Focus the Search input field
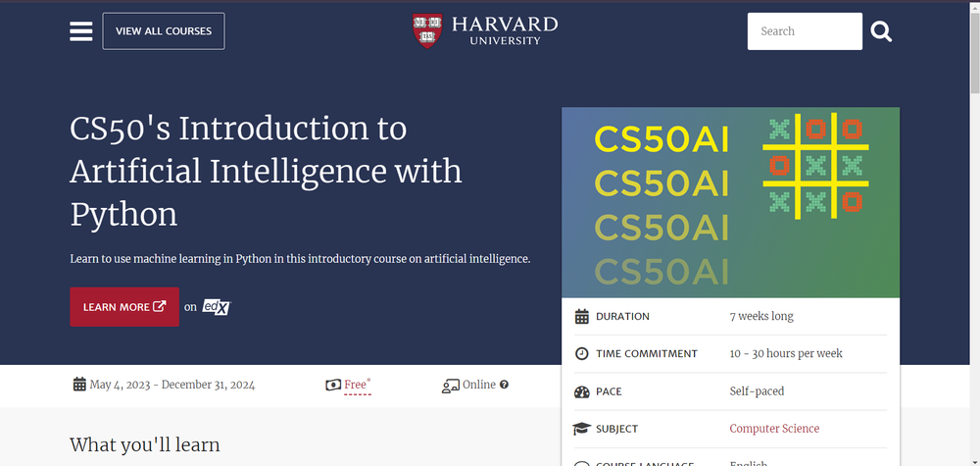 pos(804,31)
